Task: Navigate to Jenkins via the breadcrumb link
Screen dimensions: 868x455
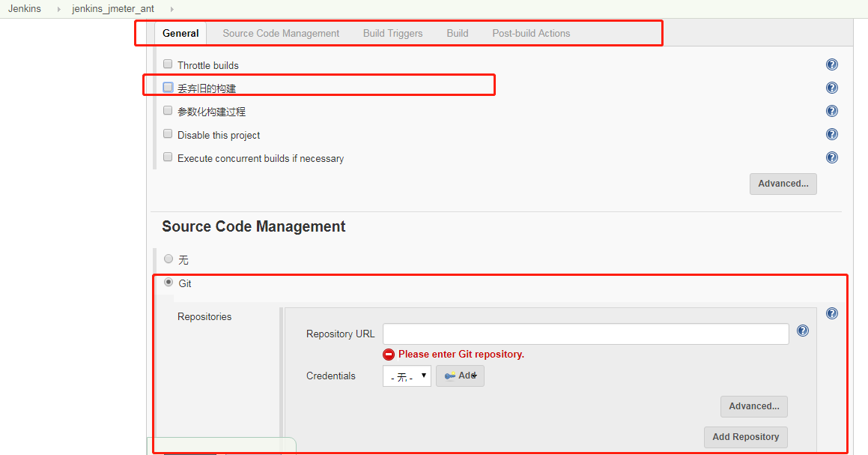Action: pos(25,10)
